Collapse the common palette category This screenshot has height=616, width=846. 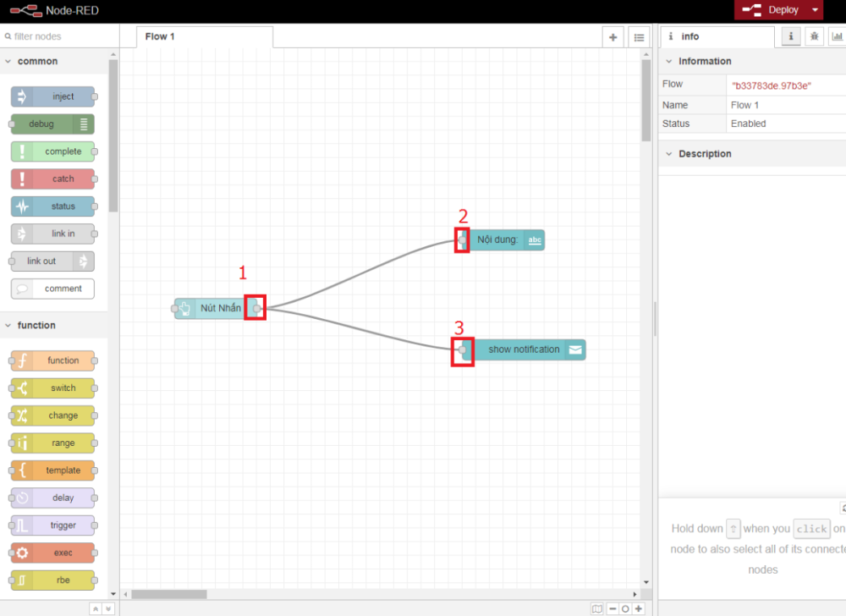coord(8,62)
